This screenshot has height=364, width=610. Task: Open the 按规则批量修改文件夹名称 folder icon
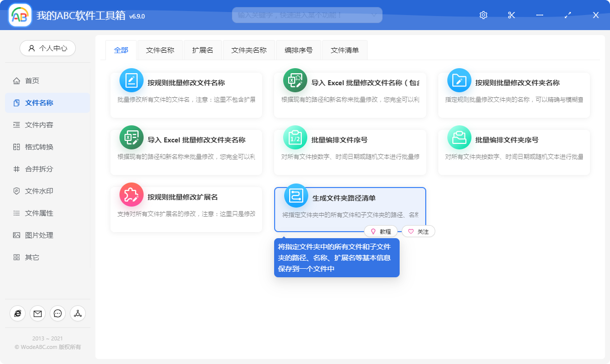click(458, 80)
